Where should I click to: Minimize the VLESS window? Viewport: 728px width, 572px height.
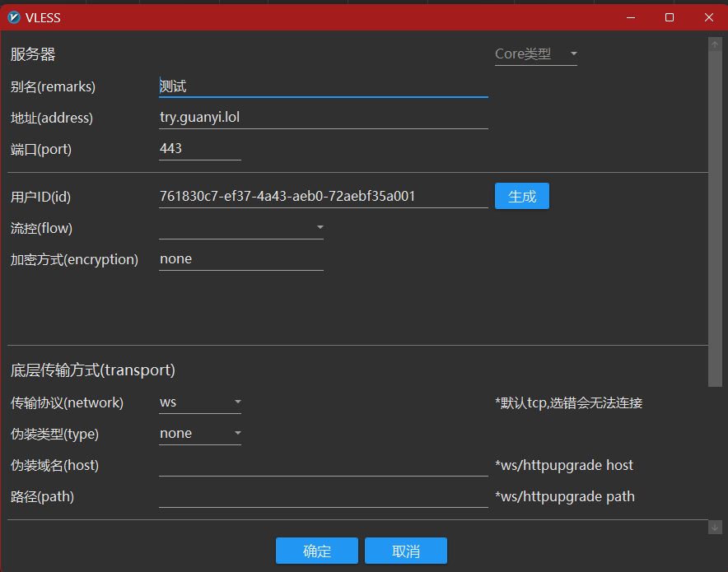pyautogui.click(x=630, y=17)
